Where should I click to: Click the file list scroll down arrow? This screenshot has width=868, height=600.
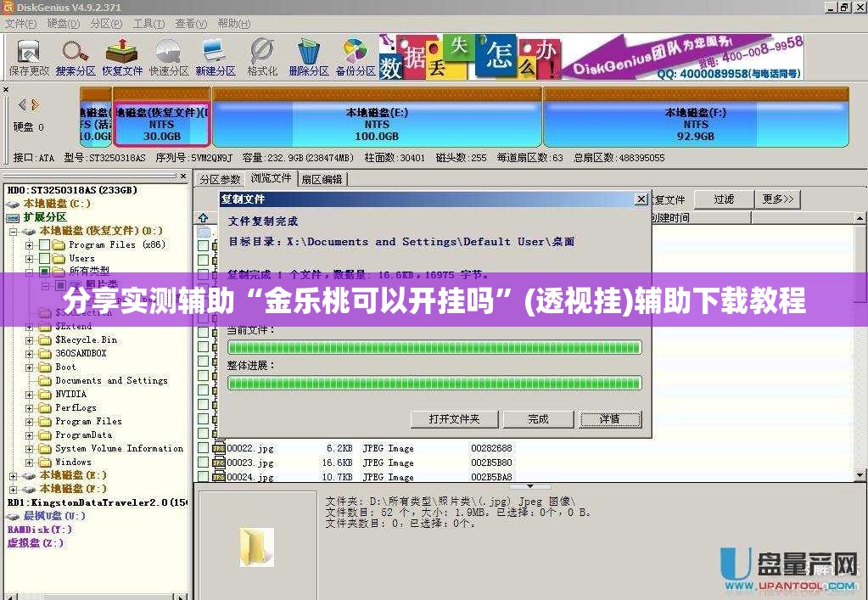tap(860, 475)
